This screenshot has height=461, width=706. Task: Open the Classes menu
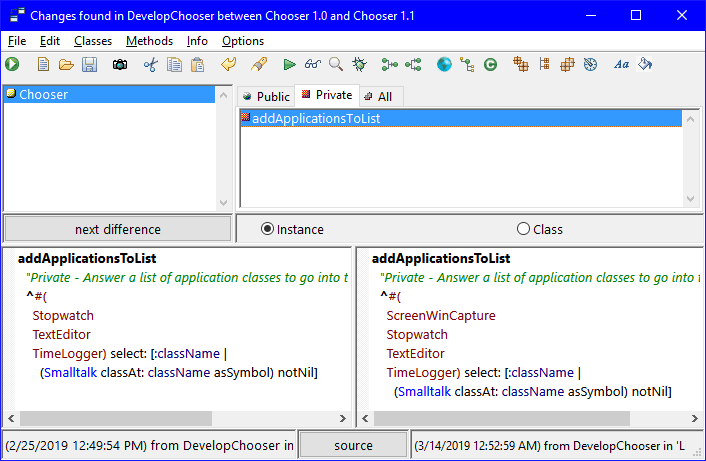pyautogui.click(x=93, y=41)
